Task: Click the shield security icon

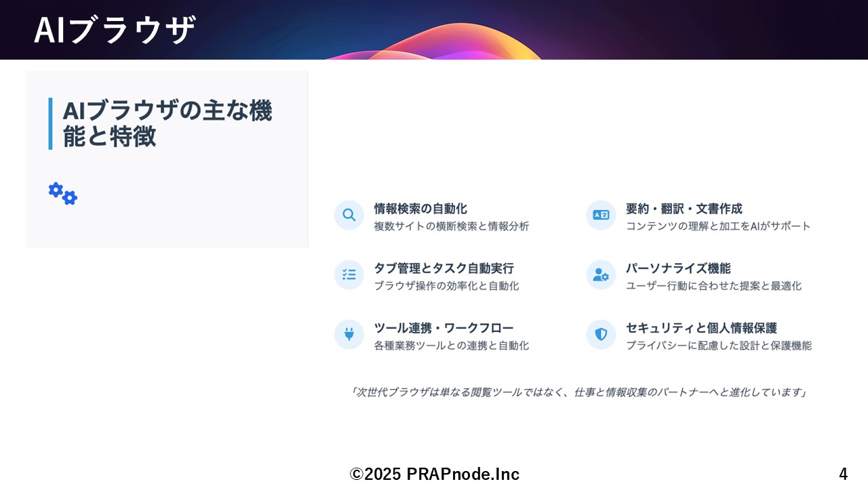Action: (601, 334)
